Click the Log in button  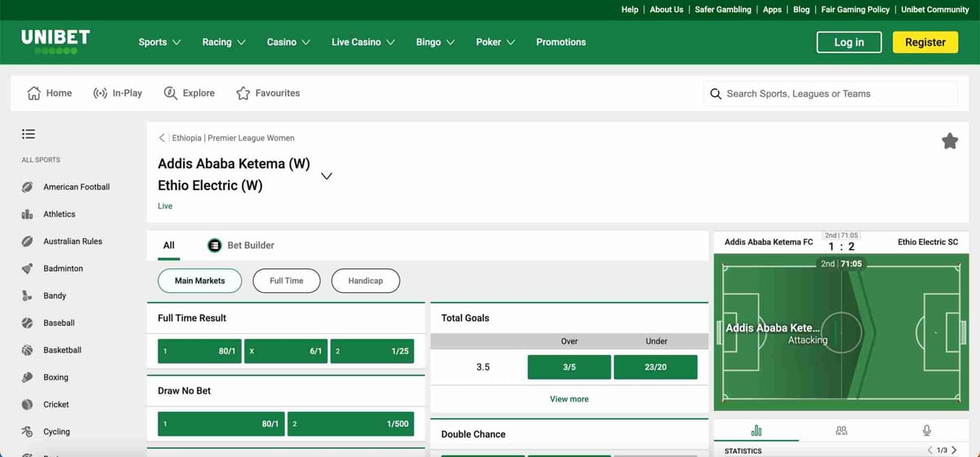tap(849, 42)
